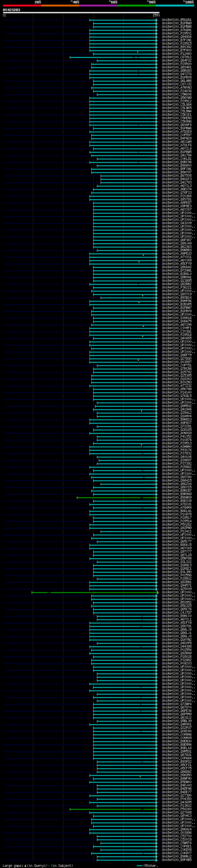
Task: Select label UniRef100_Q86D82
Action: (x=176, y=772)
